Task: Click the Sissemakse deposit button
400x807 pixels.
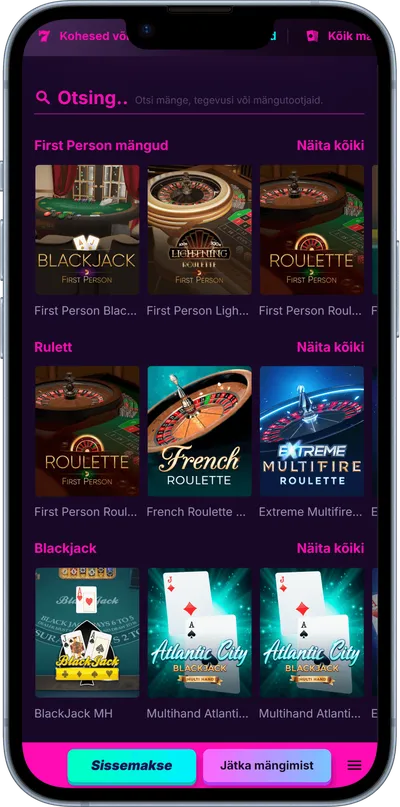Action: 132,766
